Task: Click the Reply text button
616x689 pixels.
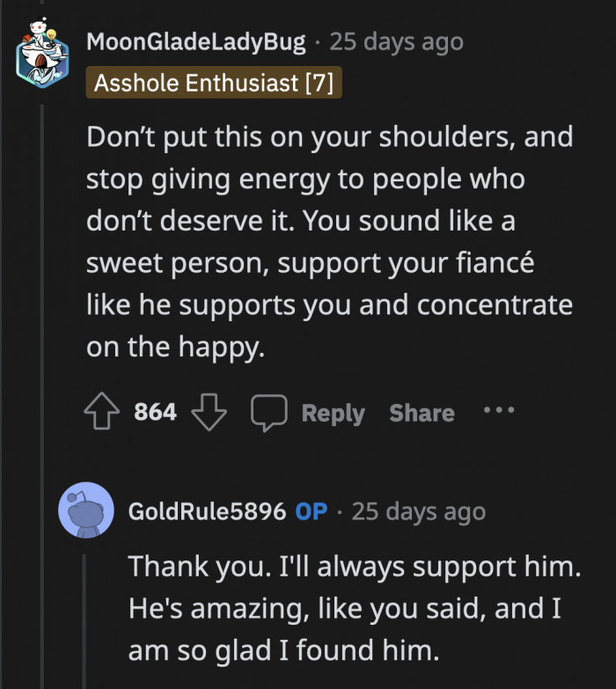Action: pos(333,413)
